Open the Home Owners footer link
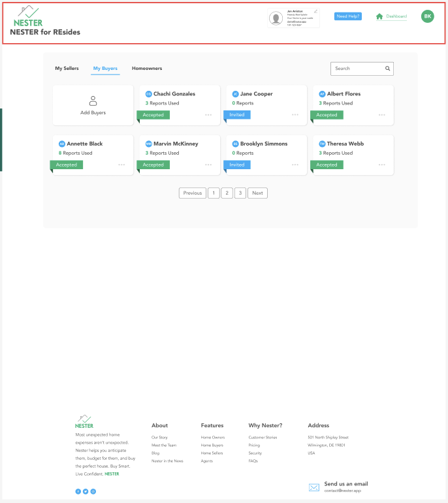This screenshot has width=448, height=503. [213, 438]
